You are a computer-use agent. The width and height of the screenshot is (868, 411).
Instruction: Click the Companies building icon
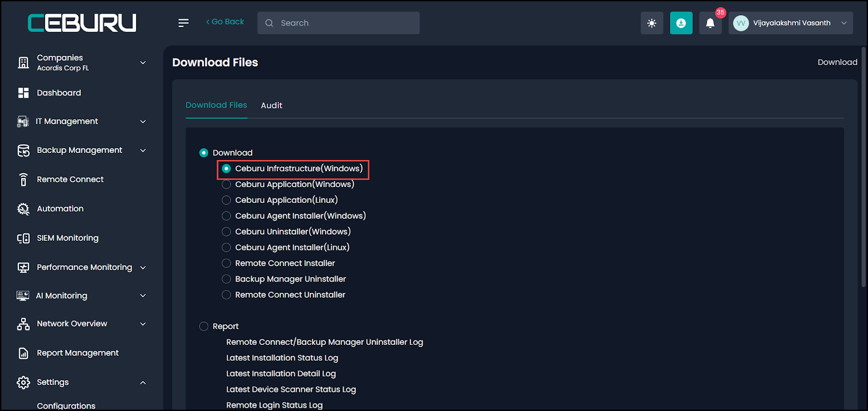[x=23, y=62]
